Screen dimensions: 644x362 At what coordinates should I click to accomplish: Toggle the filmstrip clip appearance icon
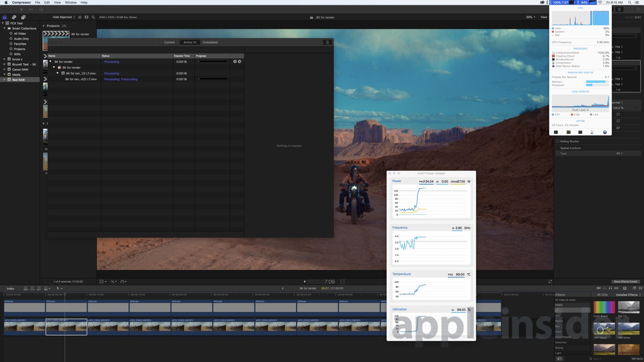tap(86, 17)
